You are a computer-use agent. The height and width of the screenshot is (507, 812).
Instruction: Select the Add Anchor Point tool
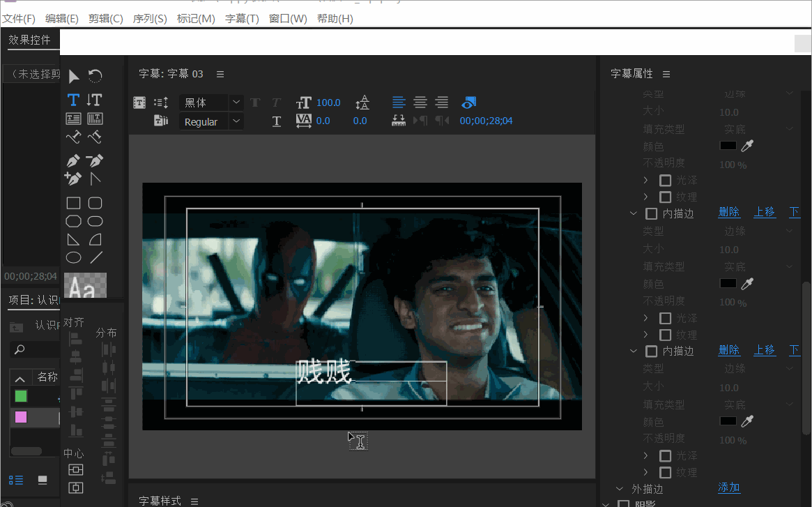(73, 179)
